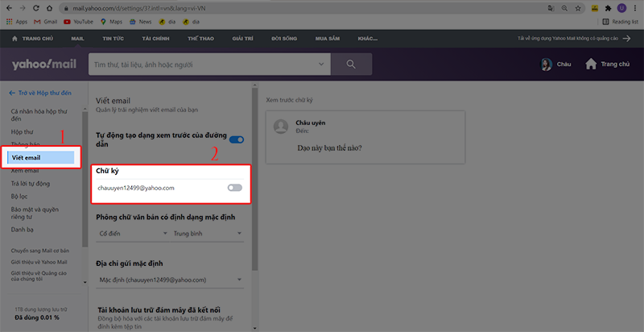This screenshot has width=644, height=332.
Task: Go back via Trở về Hộp thư đến
Action: tap(40, 93)
